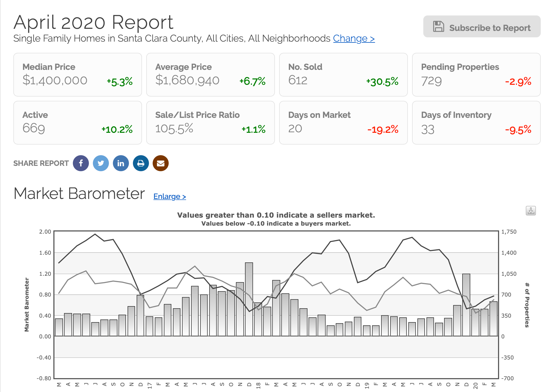
Task: Click the SHARE REPORT label
Action: point(41,163)
